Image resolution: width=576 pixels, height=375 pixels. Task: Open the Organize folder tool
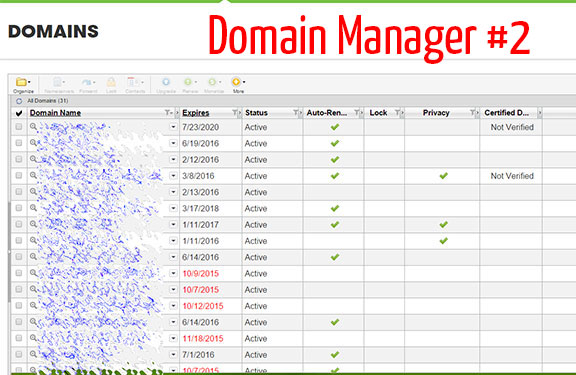pos(23,85)
